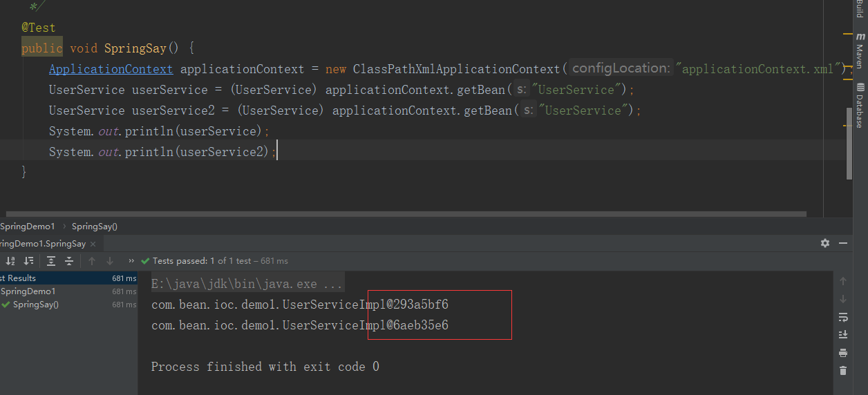
Task: Sort test results alphabetically
Action: [x=10, y=261]
